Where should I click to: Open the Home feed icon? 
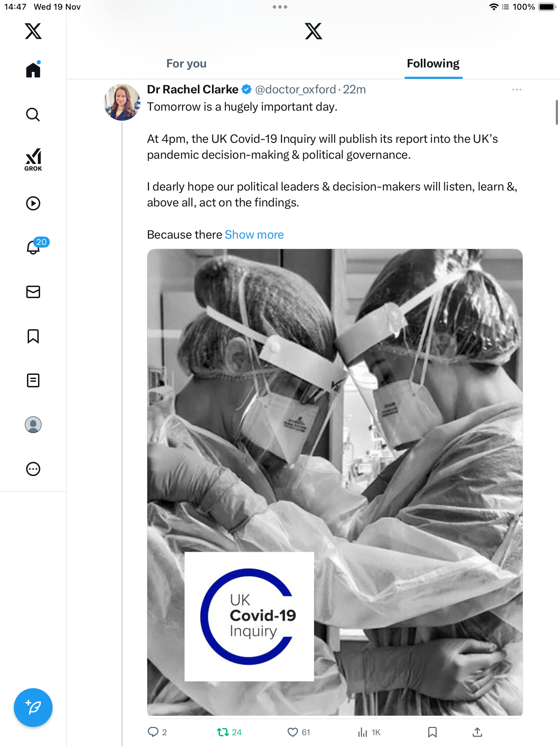click(x=33, y=70)
